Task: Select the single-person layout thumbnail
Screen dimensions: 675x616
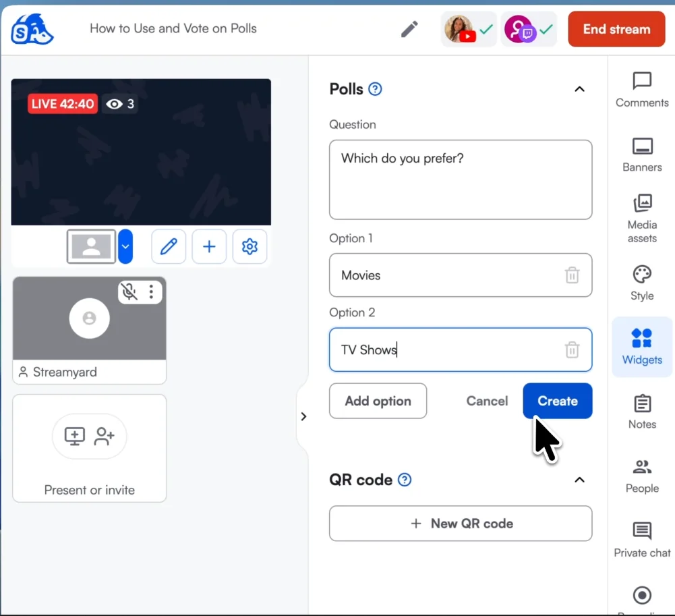Action: tap(91, 246)
